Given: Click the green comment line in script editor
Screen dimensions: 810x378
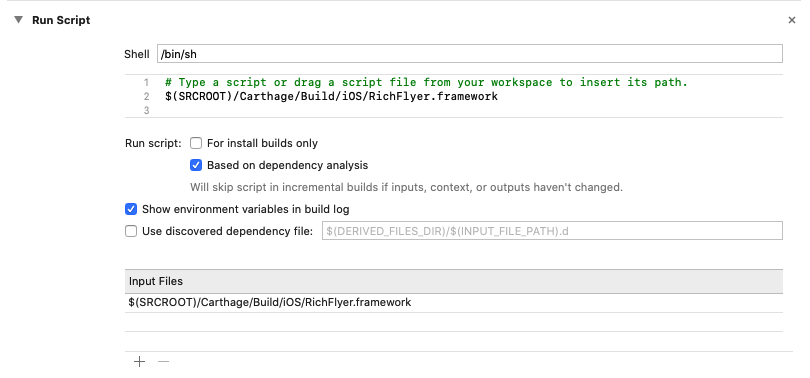Looking at the screenshot, I should [426, 82].
